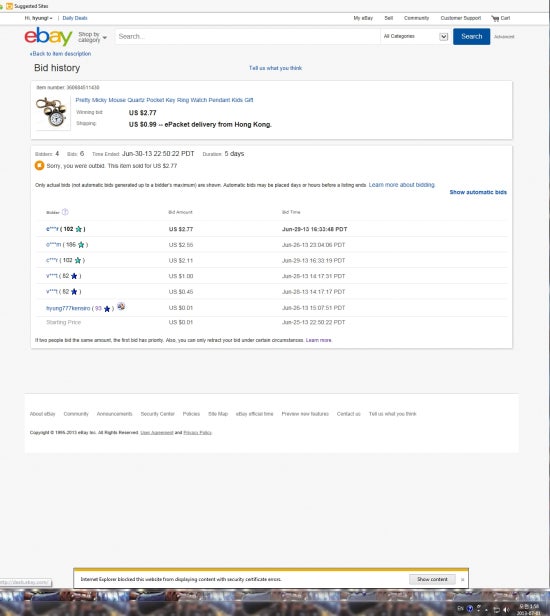Image resolution: width=550 pixels, height=616 pixels.
Task: Click the outbid notice orange icon
Action: click(x=39, y=166)
